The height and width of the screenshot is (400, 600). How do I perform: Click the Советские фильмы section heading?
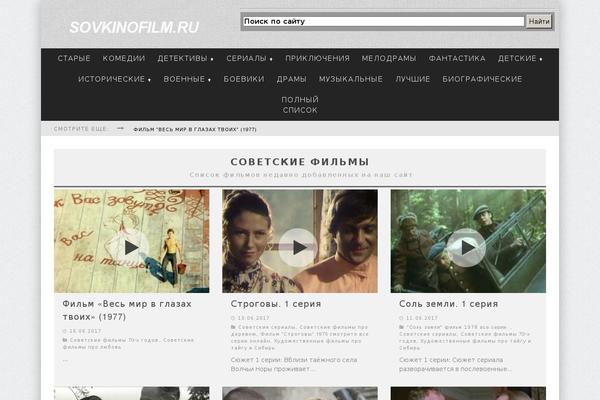[x=300, y=162]
